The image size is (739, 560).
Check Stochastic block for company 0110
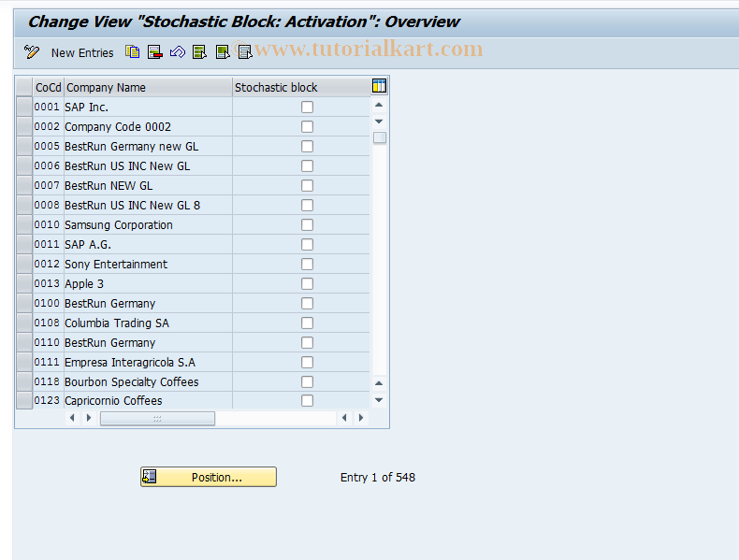click(x=307, y=342)
